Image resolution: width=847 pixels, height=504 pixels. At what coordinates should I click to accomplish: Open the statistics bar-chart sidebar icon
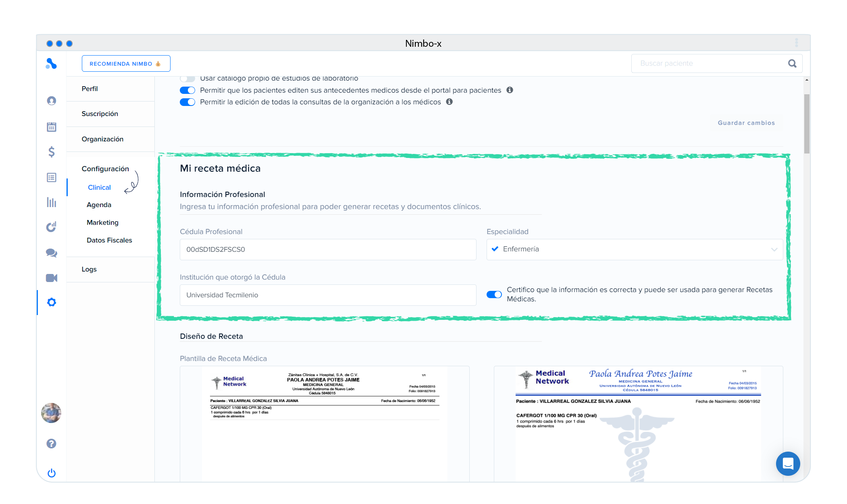(51, 202)
